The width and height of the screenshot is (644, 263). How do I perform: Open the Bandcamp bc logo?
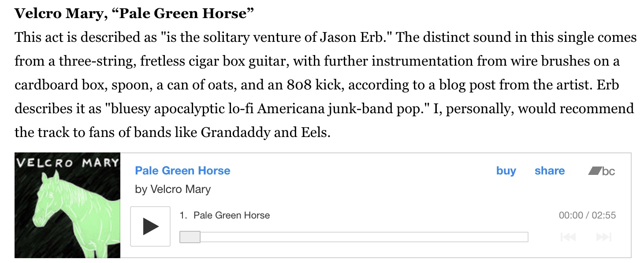point(602,171)
